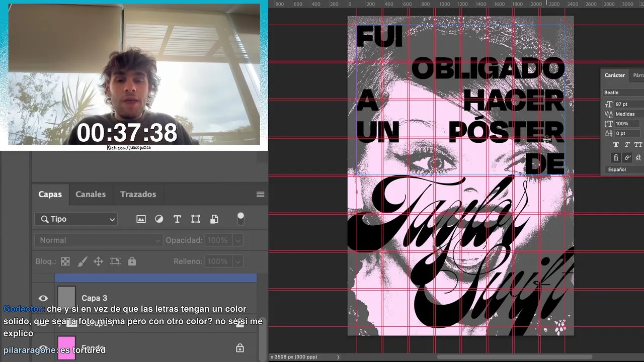The width and height of the screenshot is (644, 362).
Task: Open the document info status arrow
Action: 338,357
